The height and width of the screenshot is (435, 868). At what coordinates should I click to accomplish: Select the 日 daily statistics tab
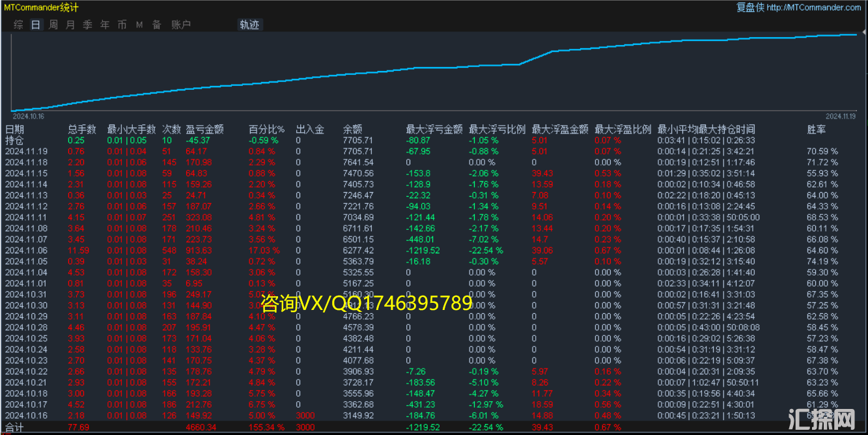pyautogui.click(x=35, y=25)
